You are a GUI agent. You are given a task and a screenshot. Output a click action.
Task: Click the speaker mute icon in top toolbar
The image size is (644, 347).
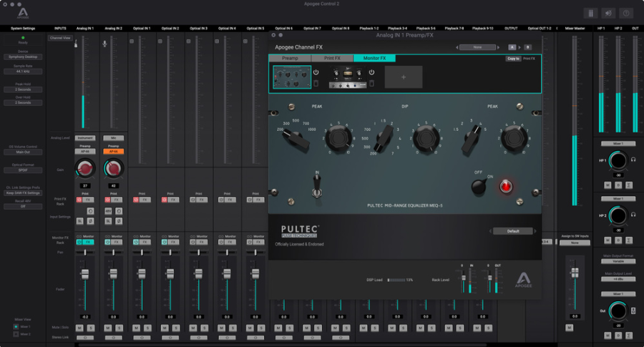(x=608, y=13)
